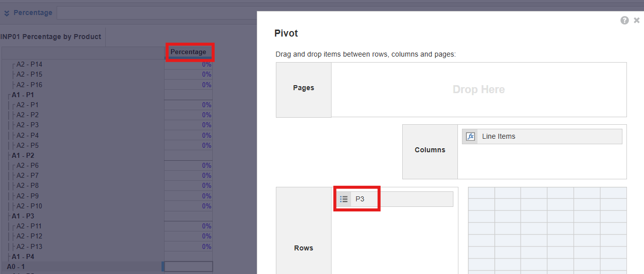Click the Pages drop area
644x274 pixels.
pyautogui.click(x=478, y=90)
